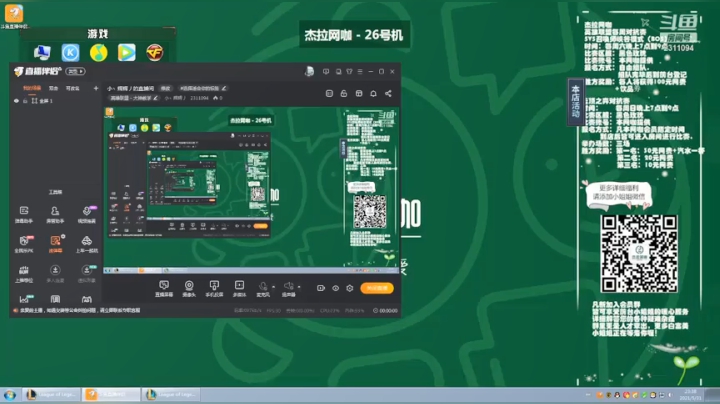This screenshot has height=404, width=720.
Task: Open the 上车一起玩 car icon tool
Action: point(86,244)
